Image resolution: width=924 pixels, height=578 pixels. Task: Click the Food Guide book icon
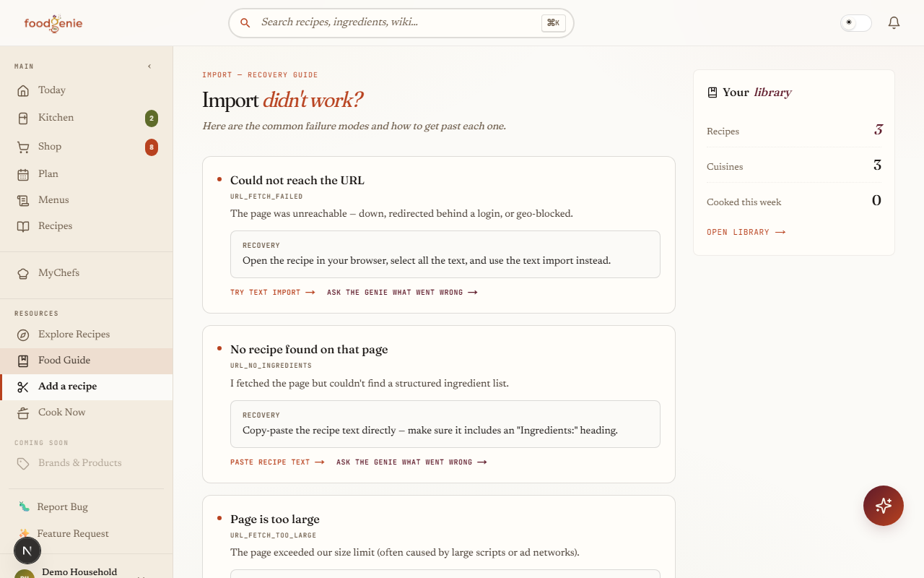[x=23, y=361]
